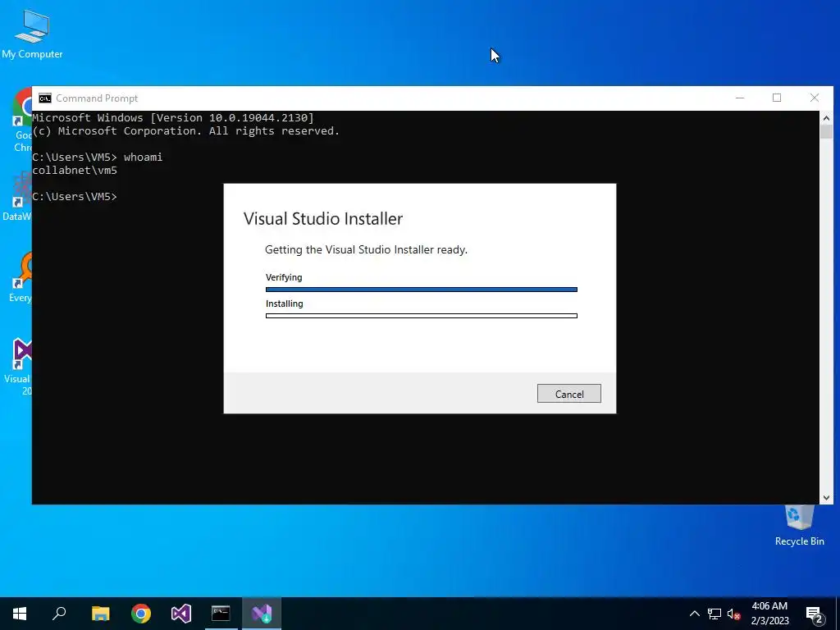Open the clock showing 4:06 AM

(769, 614)
